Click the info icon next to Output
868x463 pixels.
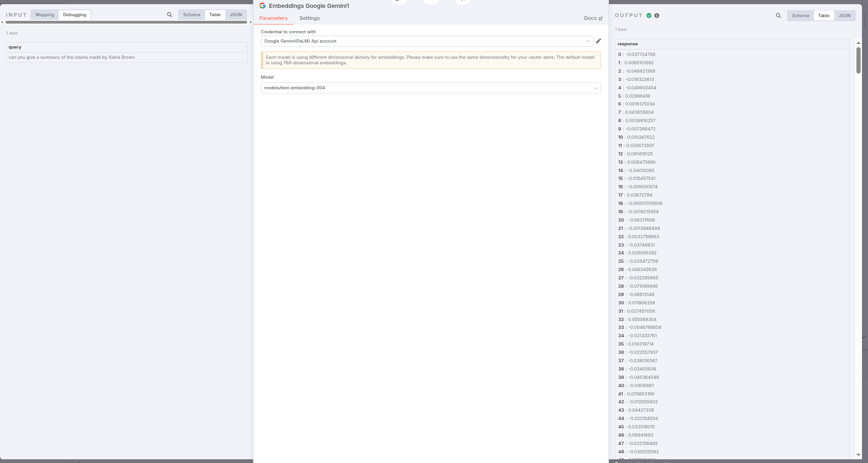coord(657,16)
